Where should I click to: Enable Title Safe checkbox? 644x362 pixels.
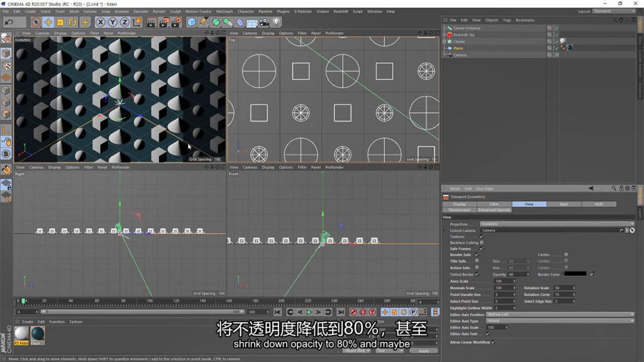477,261
